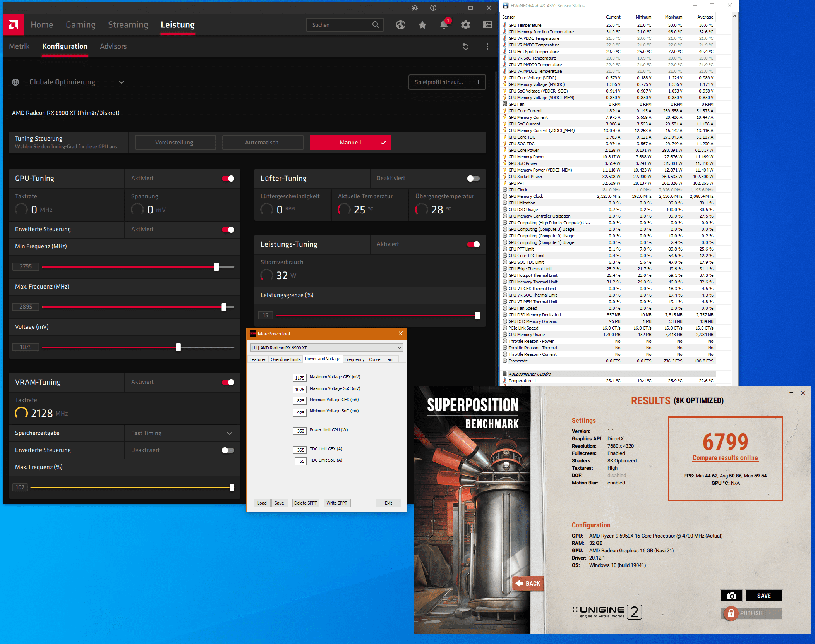Click the MorePowerTool Exit button

388,503
